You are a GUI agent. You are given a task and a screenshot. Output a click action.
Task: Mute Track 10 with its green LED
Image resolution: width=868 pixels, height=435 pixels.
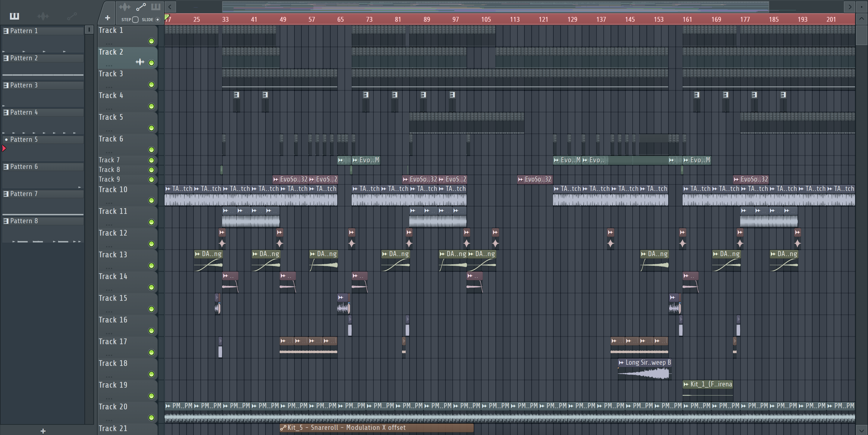(152, 200)
